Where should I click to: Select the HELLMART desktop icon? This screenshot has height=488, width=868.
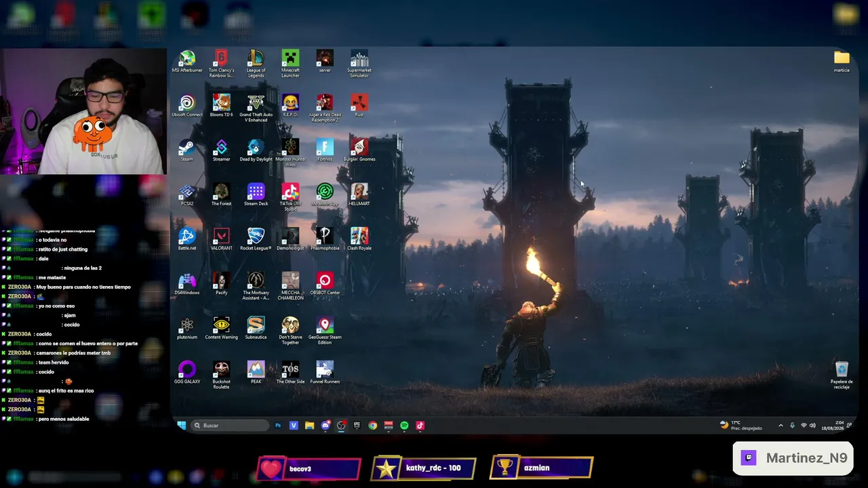[x=359, y=195]
